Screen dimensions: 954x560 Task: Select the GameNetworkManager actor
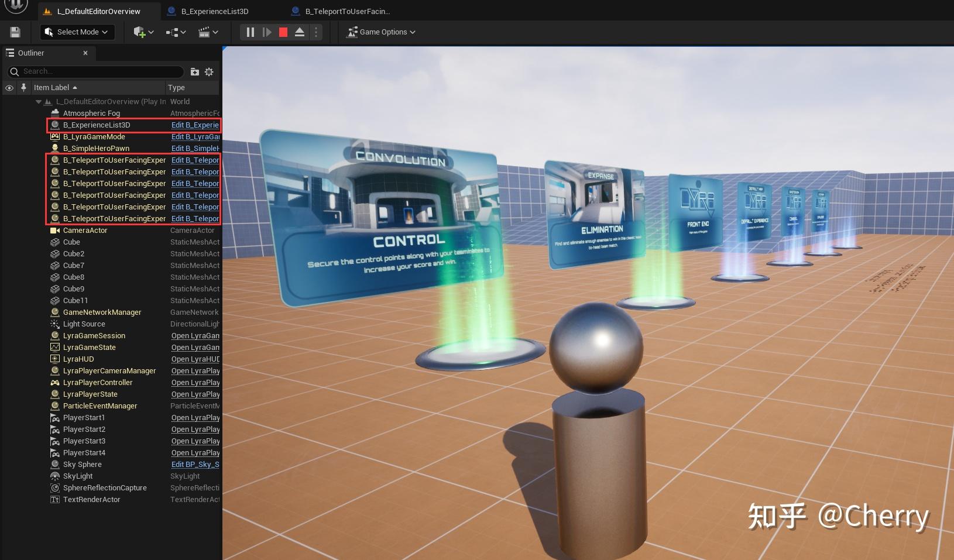[102, 312]
